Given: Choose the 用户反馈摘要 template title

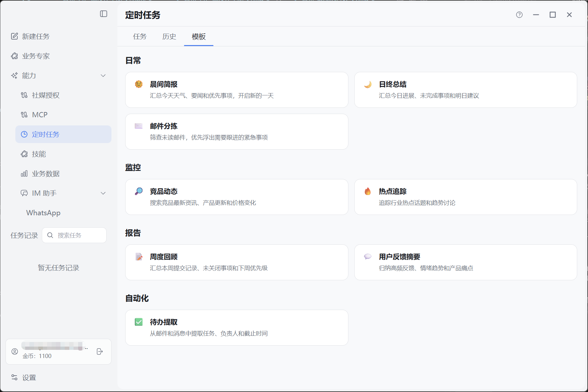Looking at the screenshot, I should [x=399, y=257].
